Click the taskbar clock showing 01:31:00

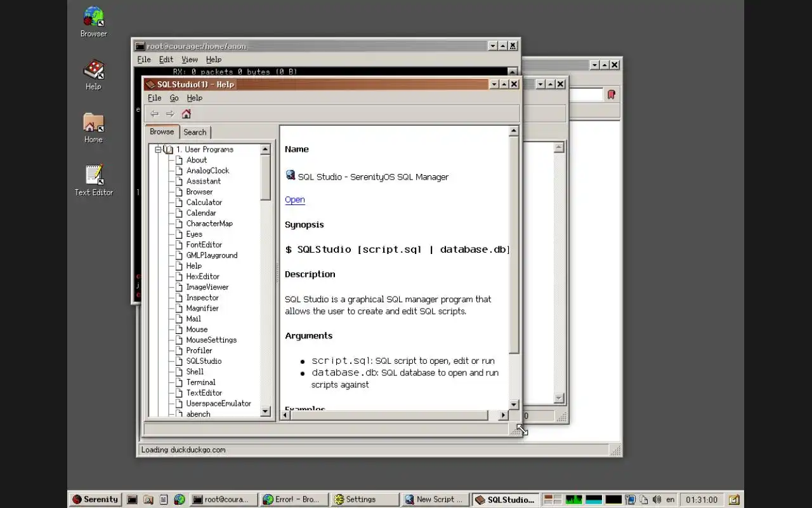(x=702, y=500)
